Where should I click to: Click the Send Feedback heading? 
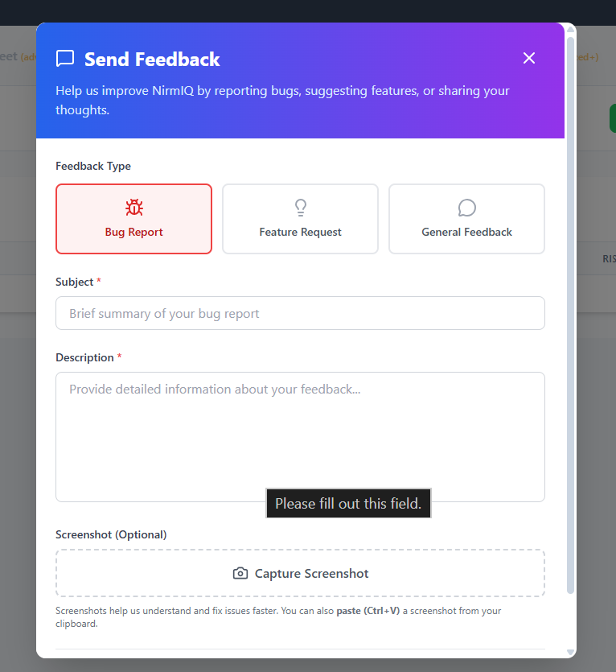152,59
